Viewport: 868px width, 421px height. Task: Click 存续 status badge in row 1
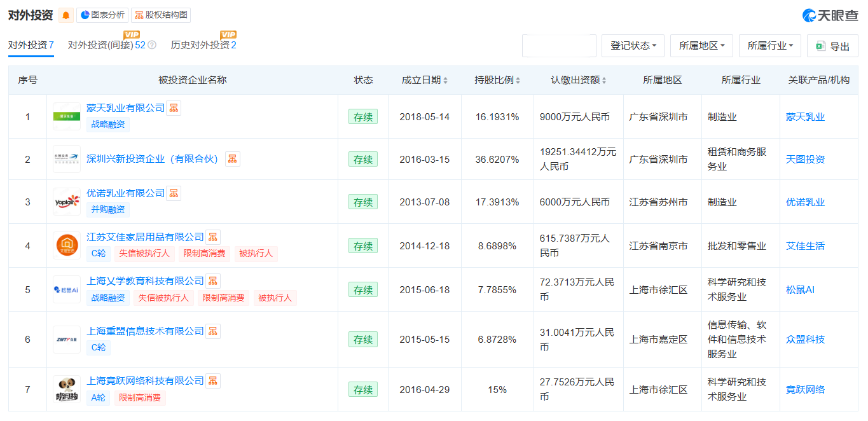tap(363, 117)
